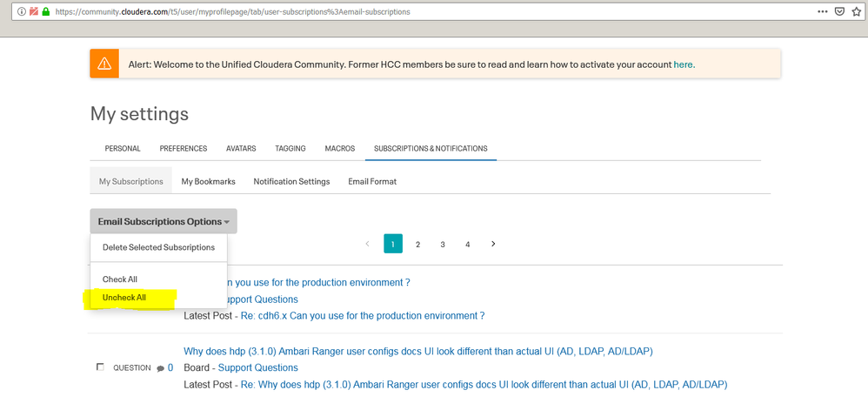The image size is (868, 397).
Task: Click the green padlock security icon
Action: [x=46, y=11]
